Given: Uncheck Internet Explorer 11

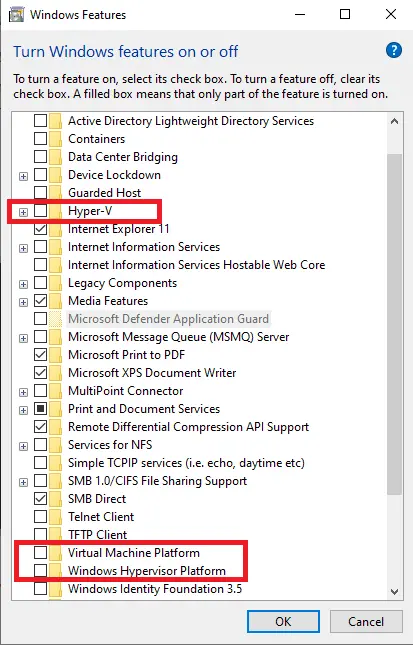Looking at the screenshot, I should pyautogui.click(x=40, y=229).
